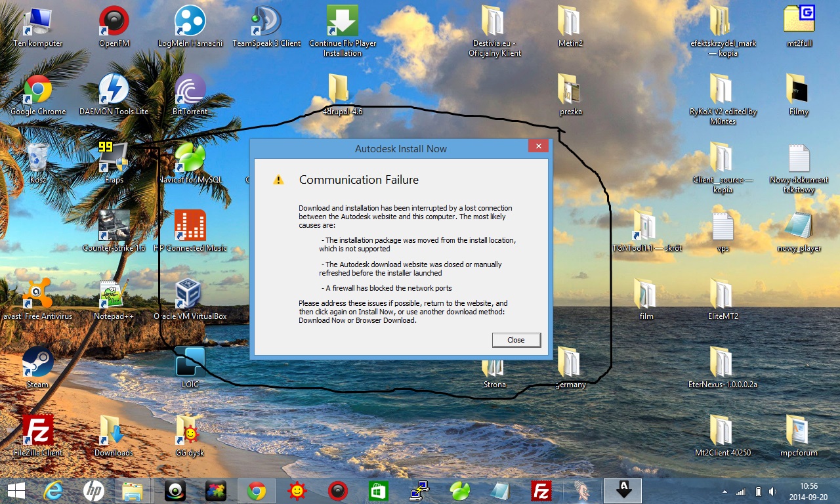The height and width of the screenshot is (504, 840).
Task: Select the Strona folder icon
Action: 495,372
